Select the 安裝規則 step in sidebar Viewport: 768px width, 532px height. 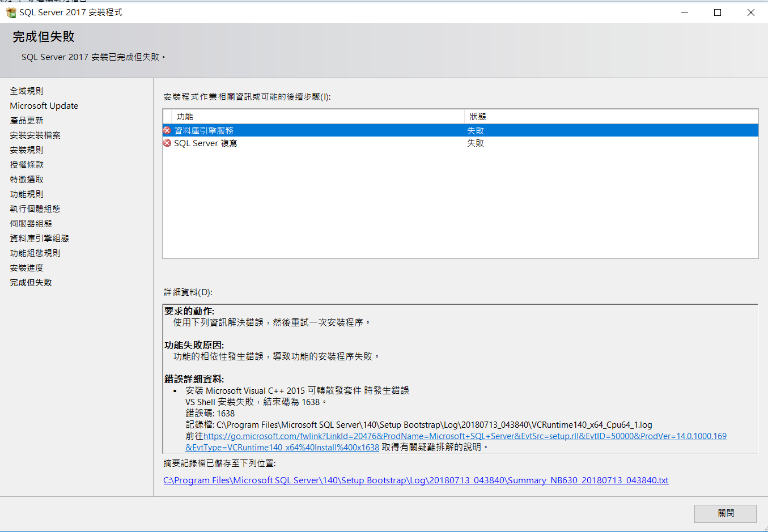(x=27, y=150)
